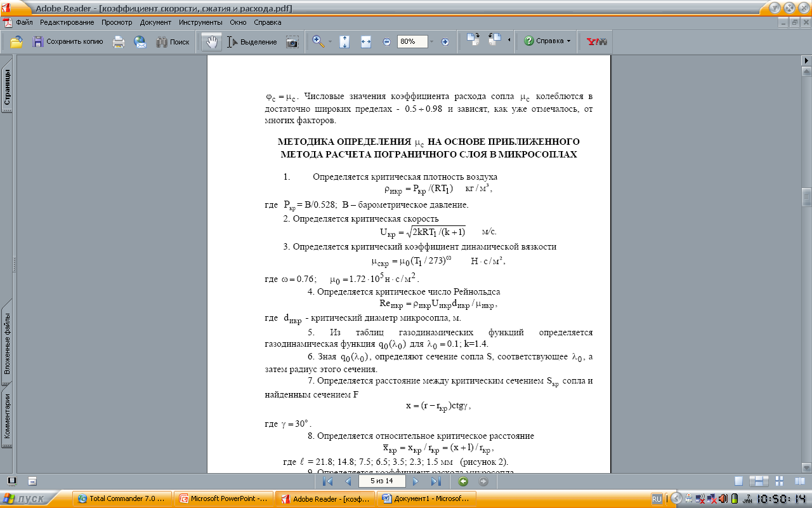The image size is (812, 508).
Task: Click the hide toolbars icon in status bar
Action: point(32,481)
